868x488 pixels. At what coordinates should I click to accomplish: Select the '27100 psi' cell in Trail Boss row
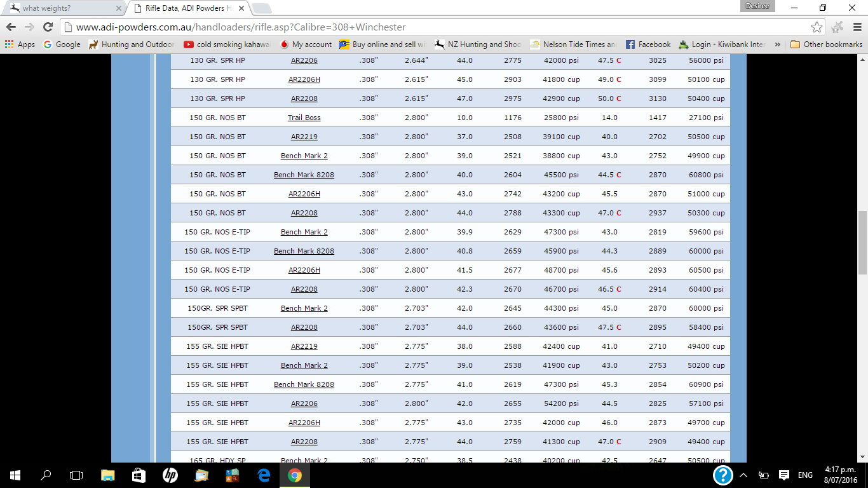pyautogui.click(x=706, y=118)
